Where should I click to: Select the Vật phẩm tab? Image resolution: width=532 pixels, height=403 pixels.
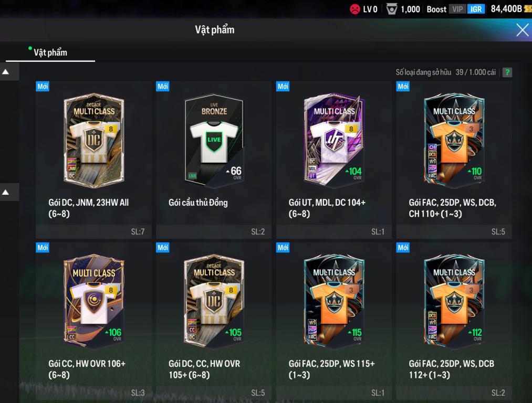pyautogui.click(x=50, y=52)
